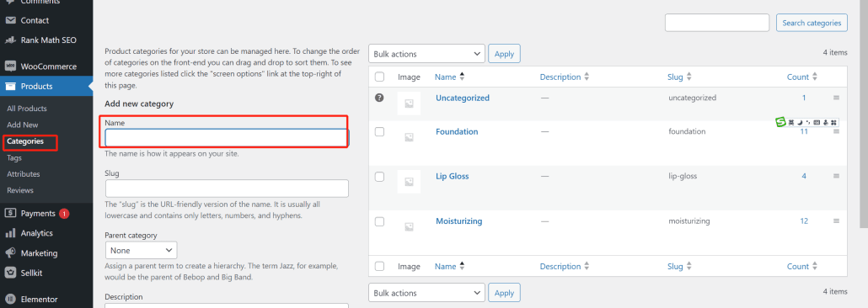This screenshot has height=308, width=868.
Task: Click Description sort arrows in table header
Action: pos(587,77)
